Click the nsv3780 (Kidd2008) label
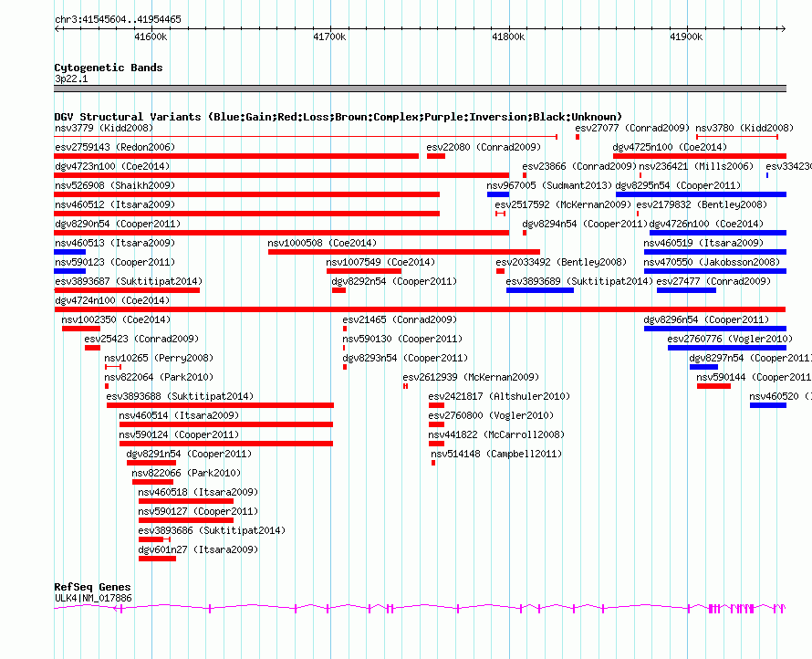 [744, 128]
